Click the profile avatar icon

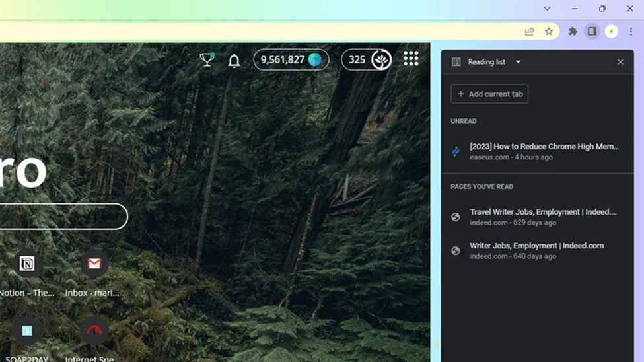click(612, 32)
